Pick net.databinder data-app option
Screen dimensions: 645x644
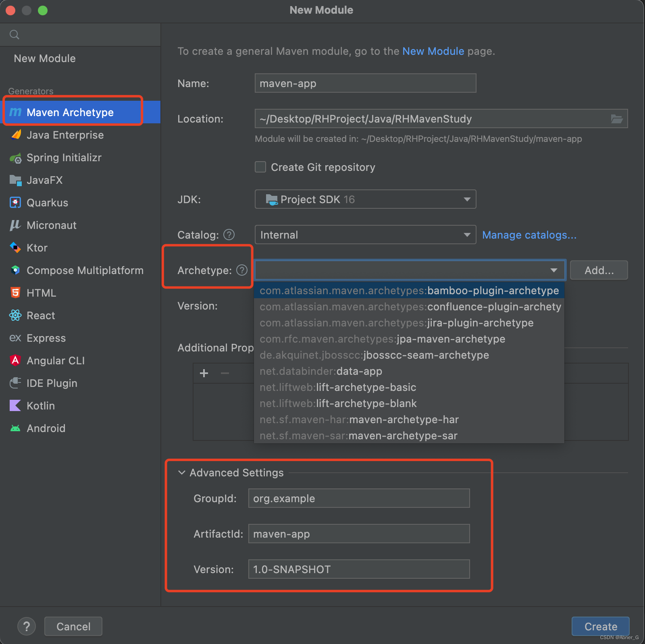pyautogui.click(x=409, y=371)
